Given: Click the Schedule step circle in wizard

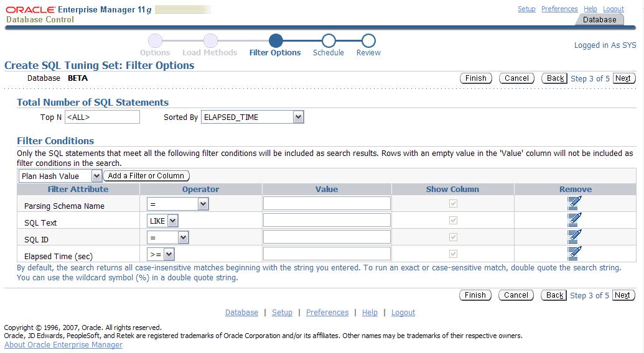Looking at the screenshot, I should point(329,41).
